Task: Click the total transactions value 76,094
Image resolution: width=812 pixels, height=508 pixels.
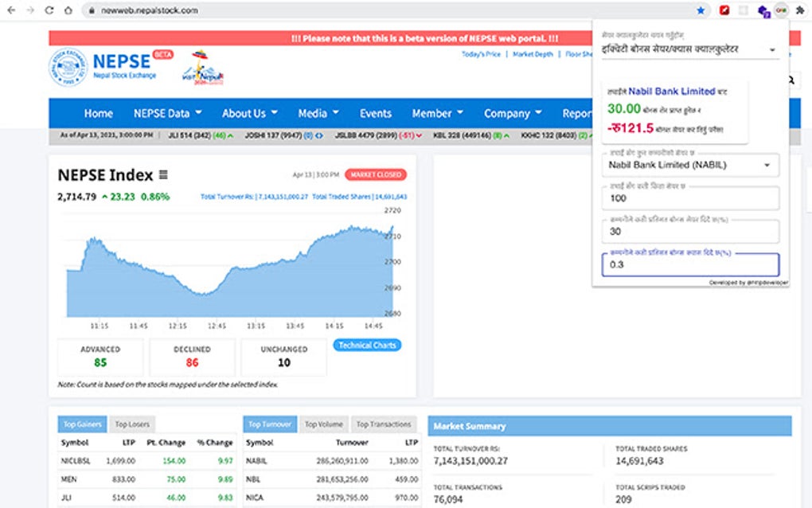Action: click(x=448, y=500)
